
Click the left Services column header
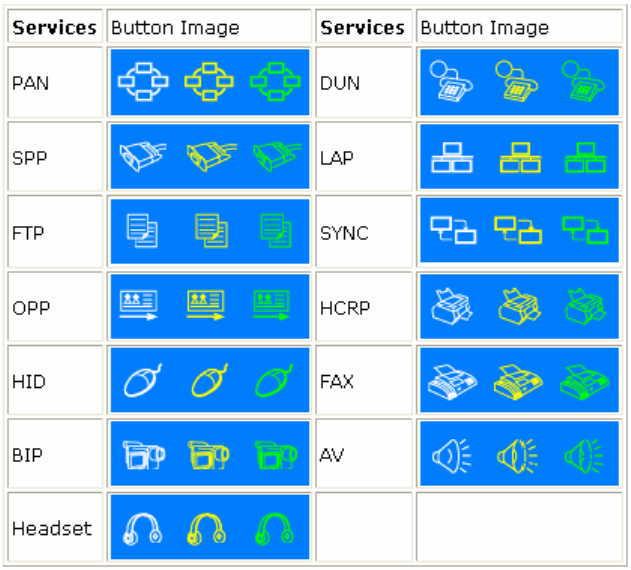(x=54, y=27)
